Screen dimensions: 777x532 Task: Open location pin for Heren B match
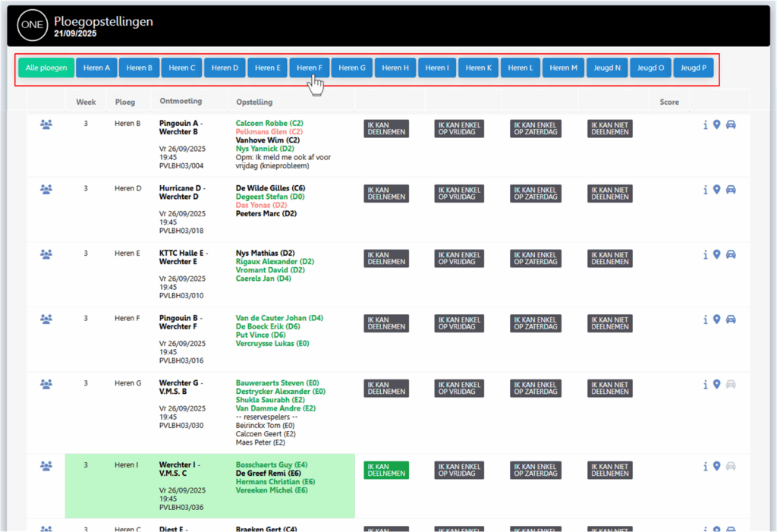tap(716, 125)
